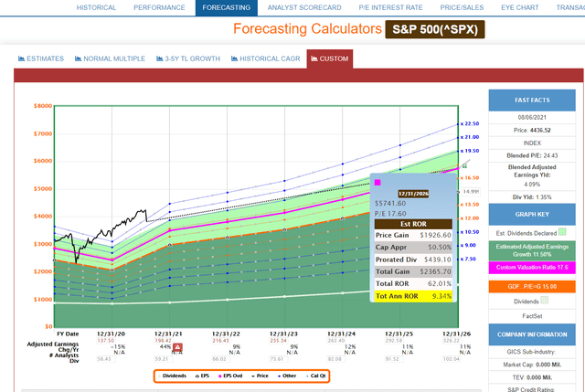This screenshot has height=392, width=585.
Task: Click the chart icon beside HISTORICAL CAGR
Action: coord(234,58)
